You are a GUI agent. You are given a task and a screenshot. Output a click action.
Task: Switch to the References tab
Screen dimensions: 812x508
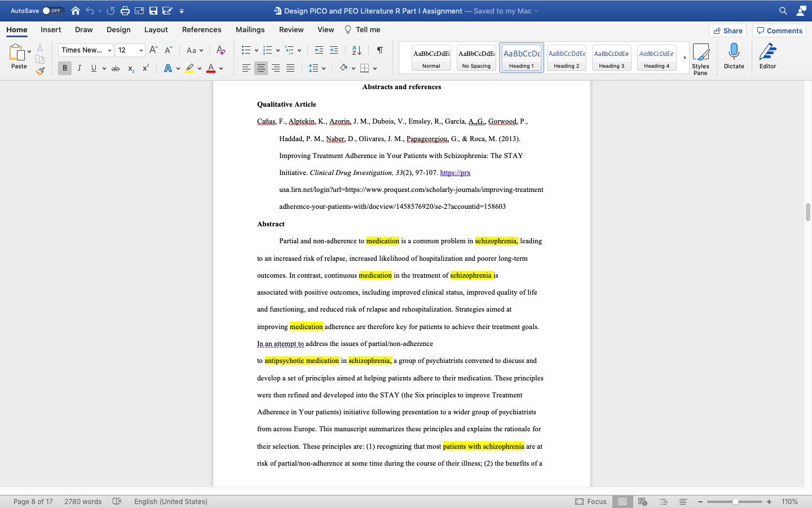(x=201, y=29)
